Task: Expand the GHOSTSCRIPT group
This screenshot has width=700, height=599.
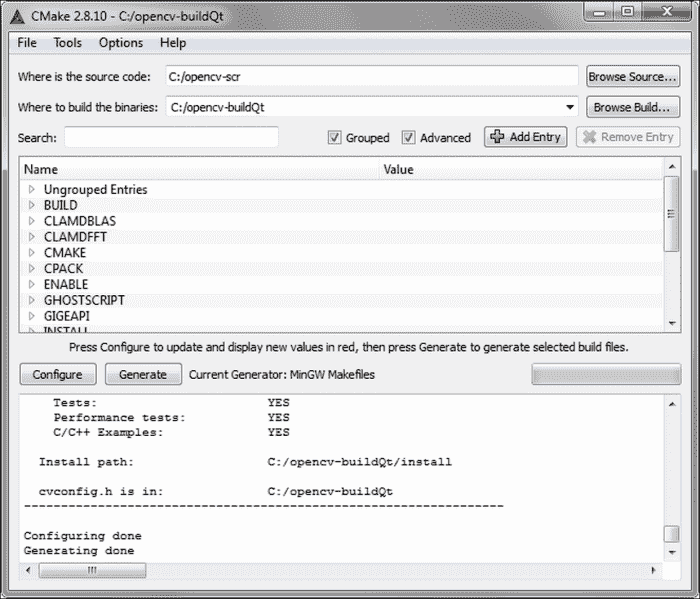Action: 32,300
